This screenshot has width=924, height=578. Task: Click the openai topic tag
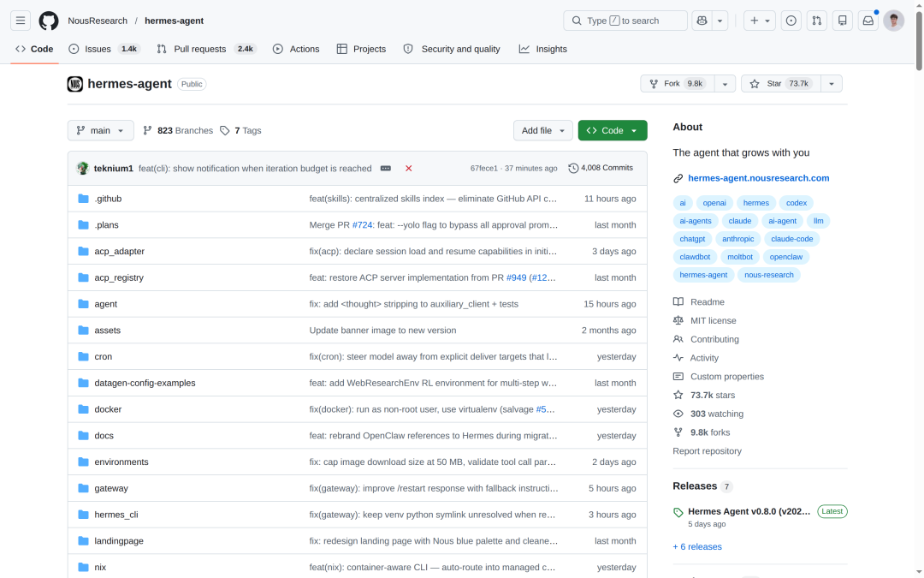click(x=714, y=203)
